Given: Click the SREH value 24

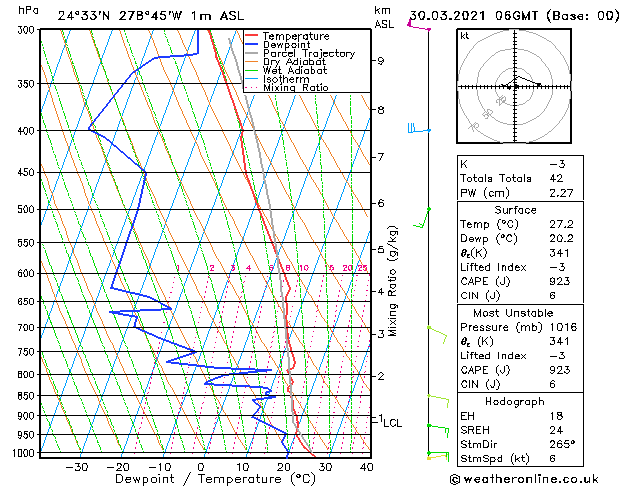Looking at the screenshot, I should click(x=556, y=430).
